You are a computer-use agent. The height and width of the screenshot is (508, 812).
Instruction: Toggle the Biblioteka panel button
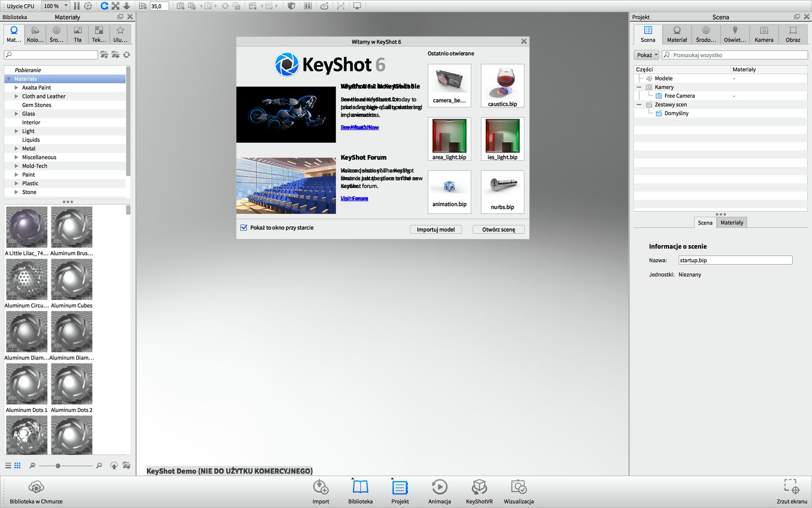click(360, 491)
